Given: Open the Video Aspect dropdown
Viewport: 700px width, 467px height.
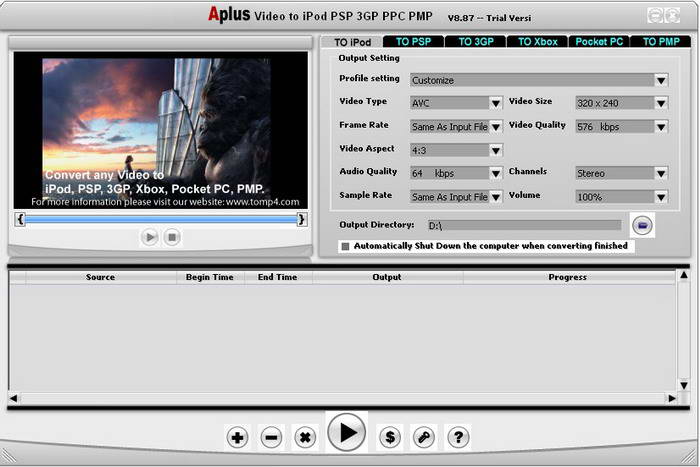Looking at the screenshot, I should click(x=496, y=150).
